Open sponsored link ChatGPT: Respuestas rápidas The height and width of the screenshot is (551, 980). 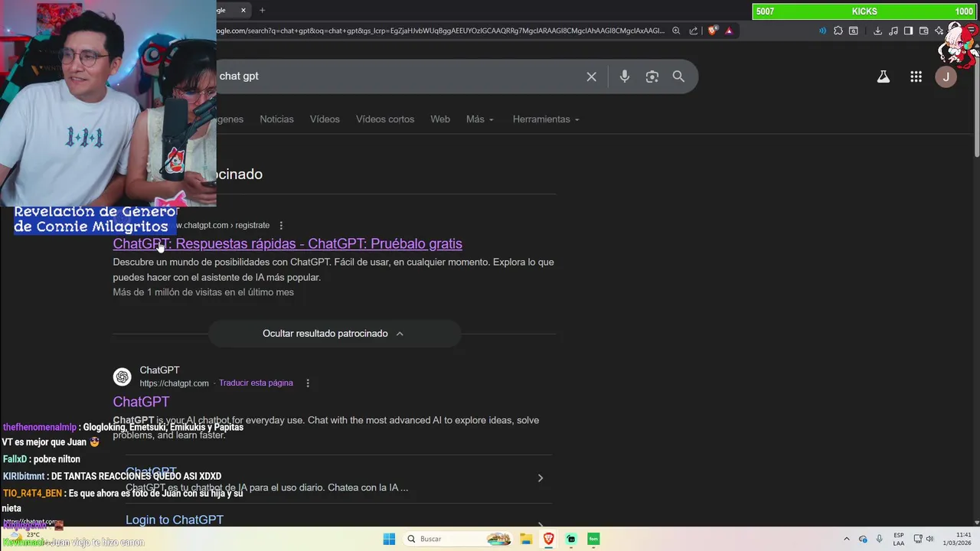pos(288,243)
